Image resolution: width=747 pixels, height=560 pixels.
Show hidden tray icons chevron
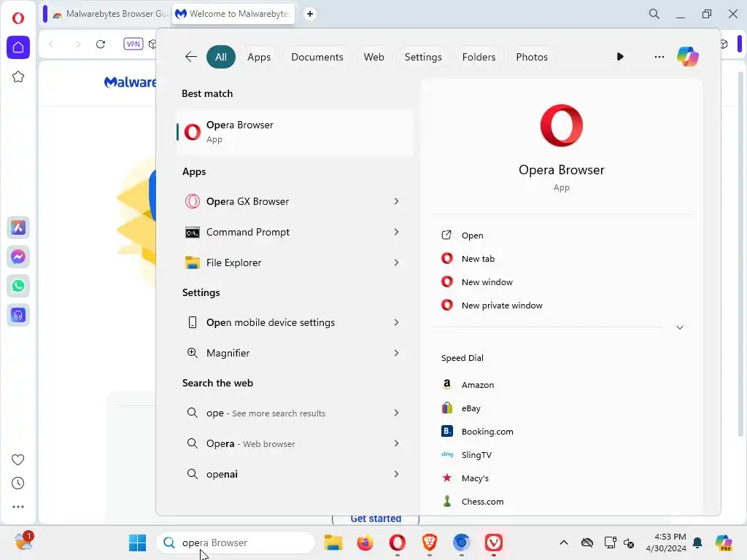564,542
